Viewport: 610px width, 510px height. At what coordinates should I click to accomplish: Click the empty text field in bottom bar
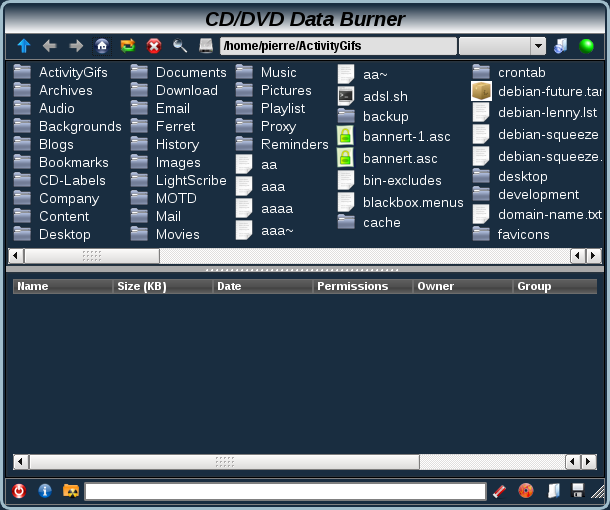point(285,491)
